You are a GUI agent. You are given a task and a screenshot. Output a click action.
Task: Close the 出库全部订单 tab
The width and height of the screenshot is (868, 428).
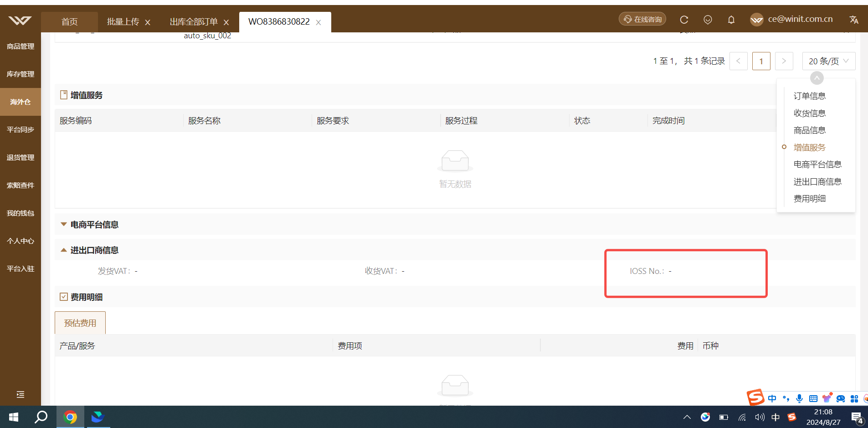point(226,22)
